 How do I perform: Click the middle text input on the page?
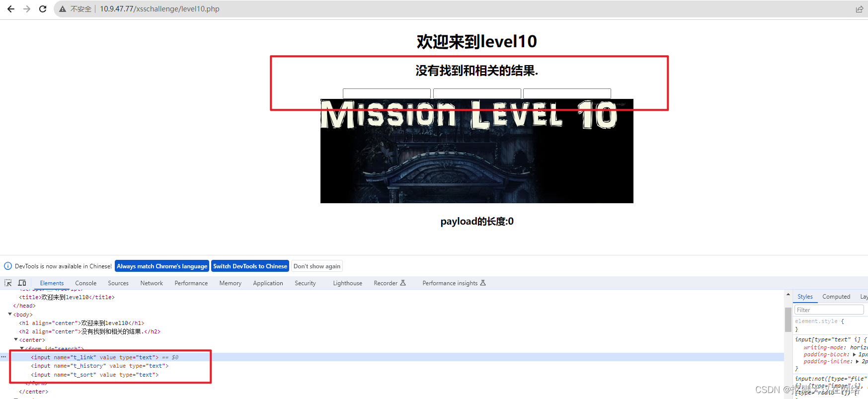click(x=477, y=93)
